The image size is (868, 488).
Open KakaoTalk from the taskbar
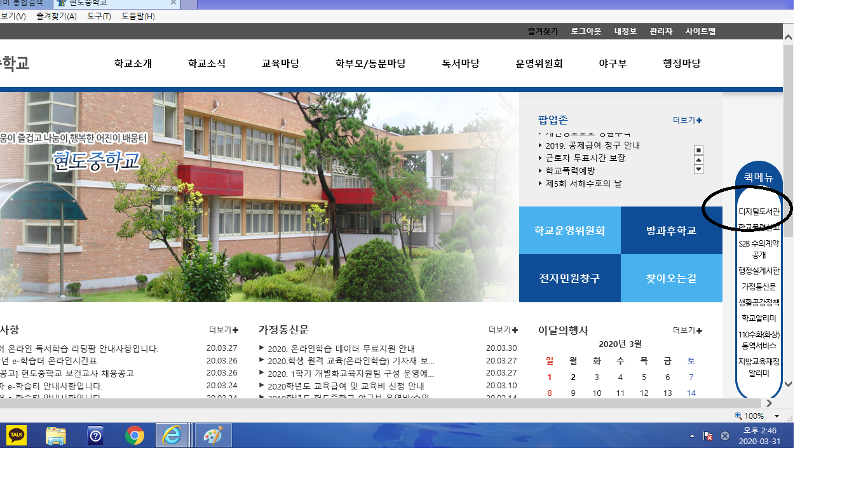pos(17,436)
